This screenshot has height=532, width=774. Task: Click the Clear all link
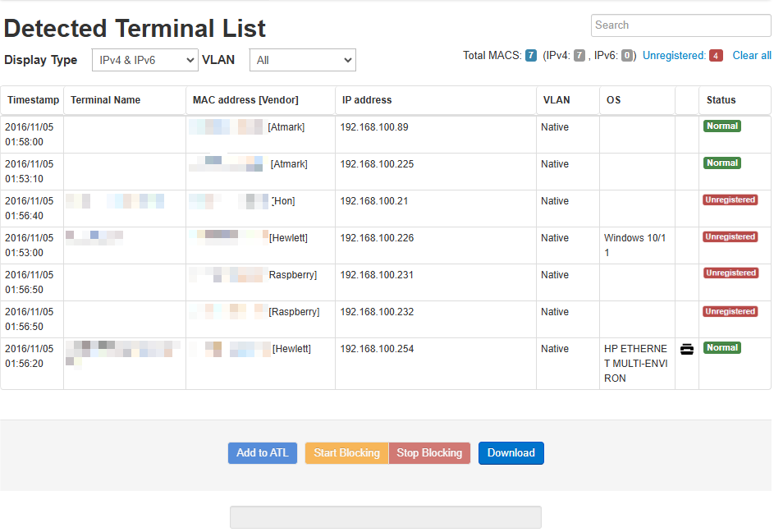751,56
